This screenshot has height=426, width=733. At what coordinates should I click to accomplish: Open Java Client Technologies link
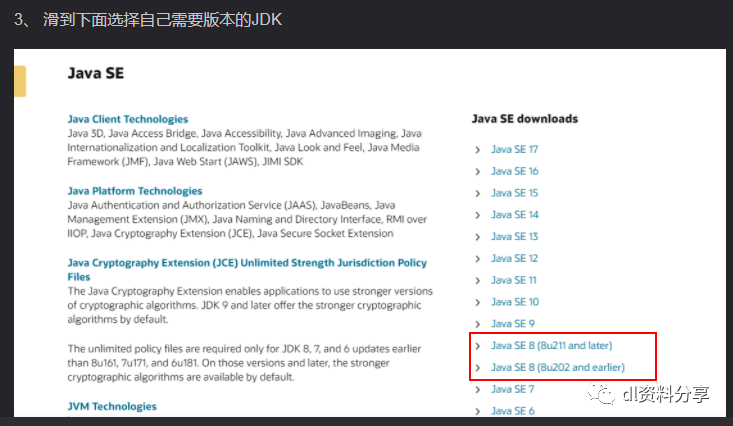pyautogui.click(x=128, y=119)
